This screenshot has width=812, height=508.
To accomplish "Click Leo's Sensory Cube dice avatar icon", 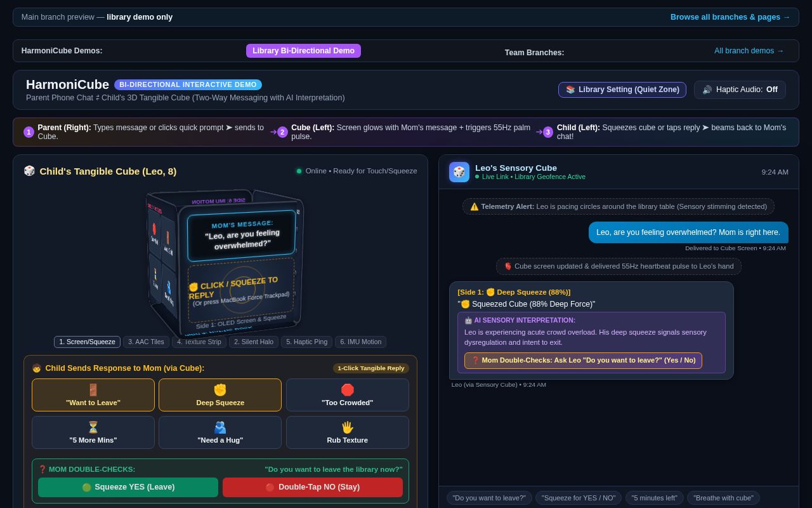I will pos(459,172).
